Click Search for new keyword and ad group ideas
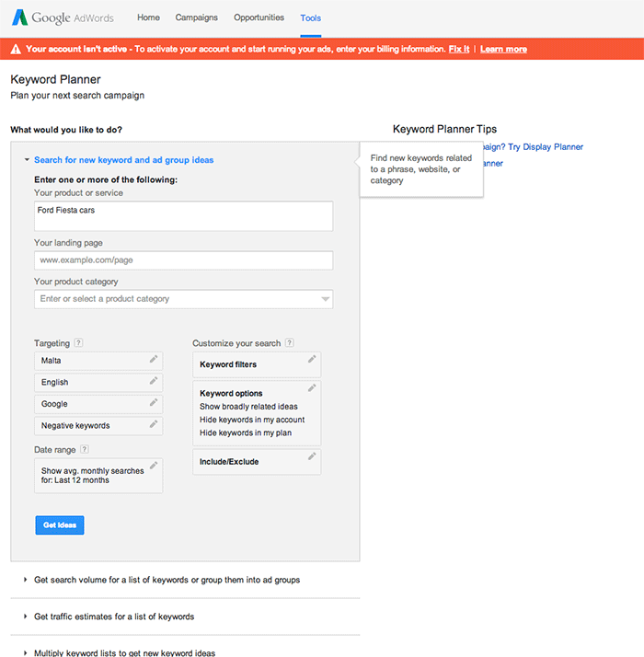This screenshot has height=657, width=644. tap(123, 160)
